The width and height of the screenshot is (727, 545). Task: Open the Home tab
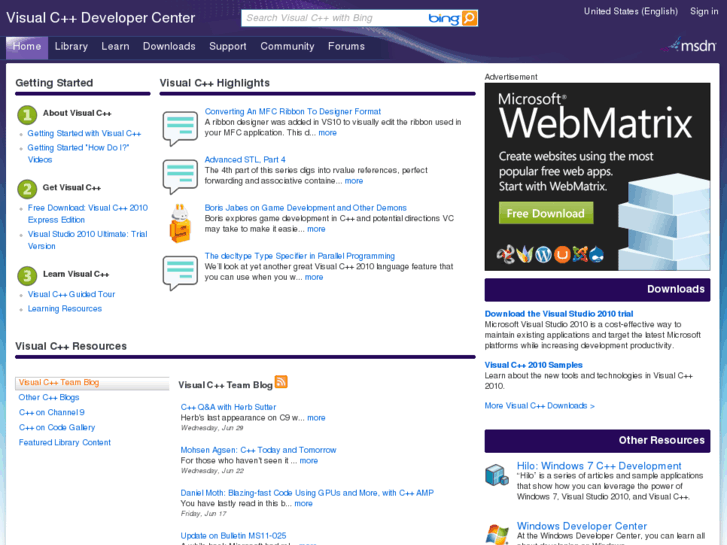[27, 46]
